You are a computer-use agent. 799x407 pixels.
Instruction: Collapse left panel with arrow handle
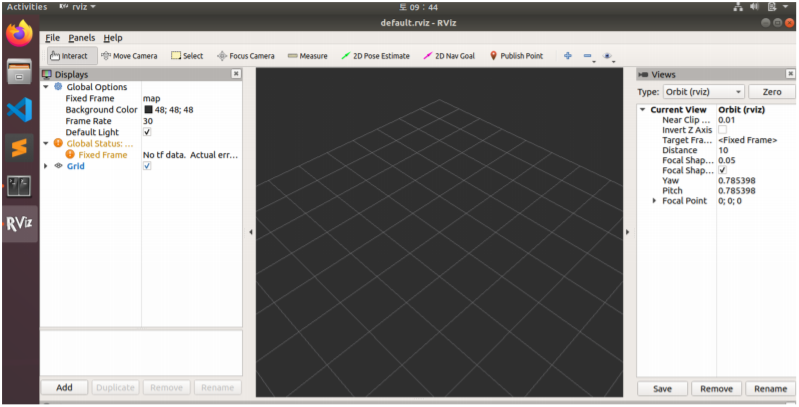click(250, 232)
